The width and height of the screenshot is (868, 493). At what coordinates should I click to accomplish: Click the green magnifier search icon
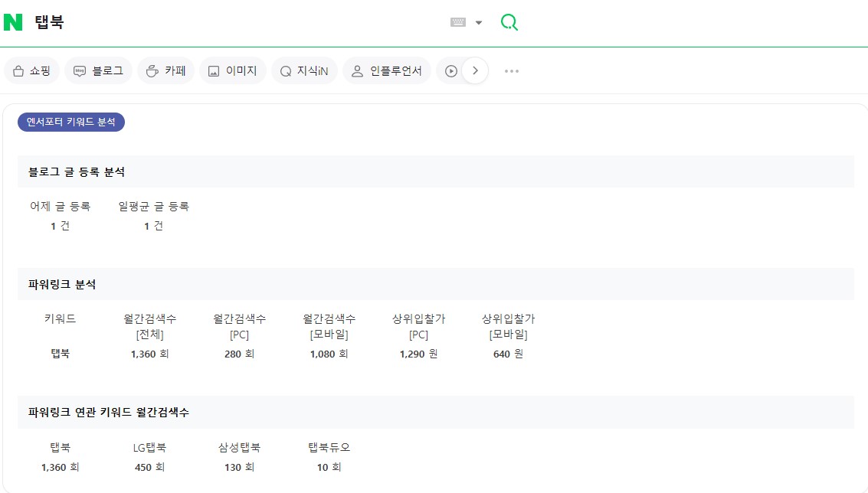[509, 22]
